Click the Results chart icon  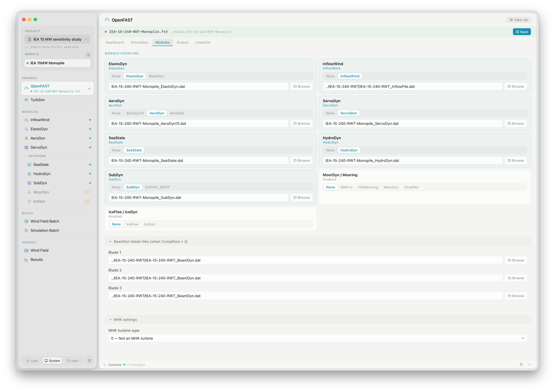coord(26,260)
